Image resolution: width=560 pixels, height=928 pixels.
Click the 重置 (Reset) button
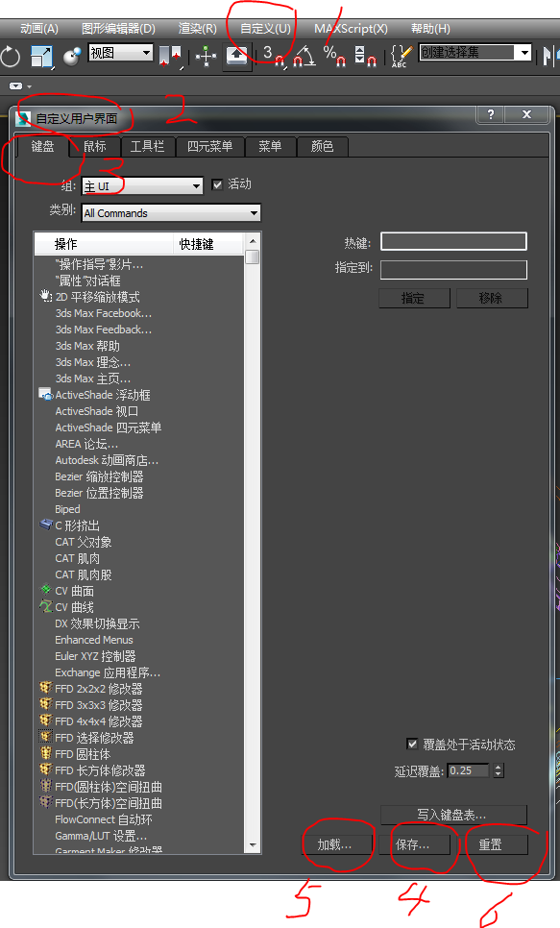click(492, 844)
